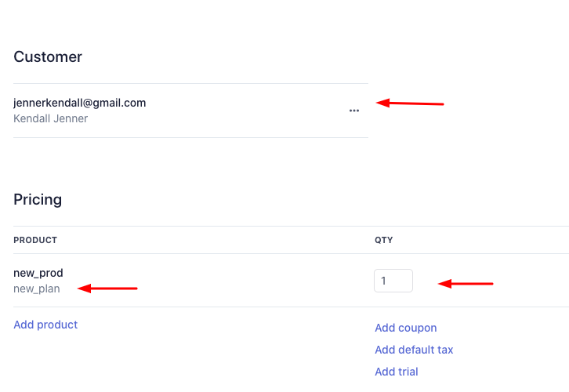Select the new_prod product name
Image resolution: width=569 pixels, height=392 pixels.
coord(38,273)
